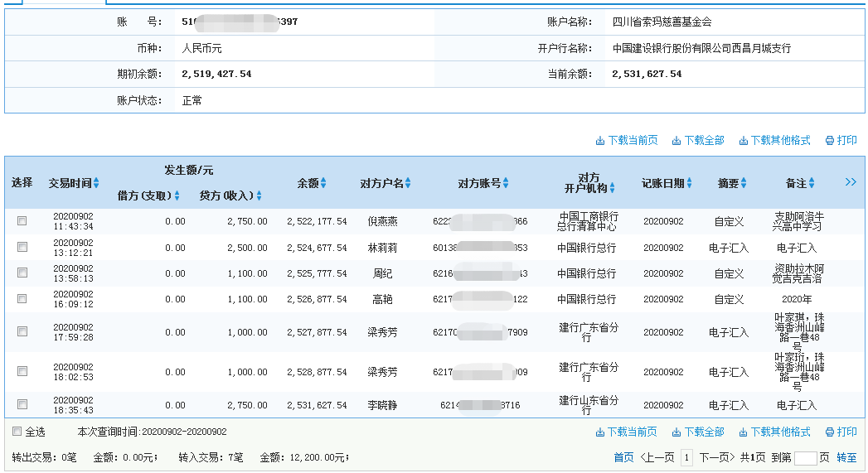
Task: Click 建行山东省分行 institution cell
Action: (587, 405)
